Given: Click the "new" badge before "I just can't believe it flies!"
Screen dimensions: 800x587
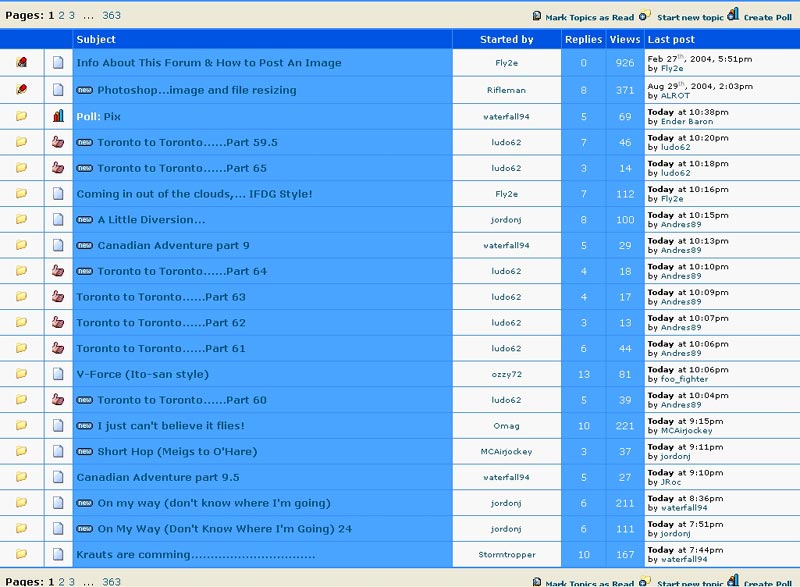Looking at the screenshot, I should (85, 426).
